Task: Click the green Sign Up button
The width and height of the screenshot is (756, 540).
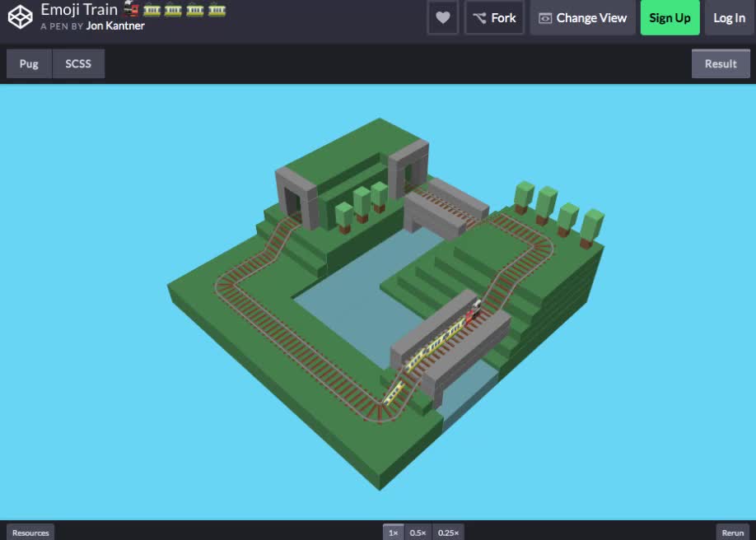Action: click(x=670, y=18)
